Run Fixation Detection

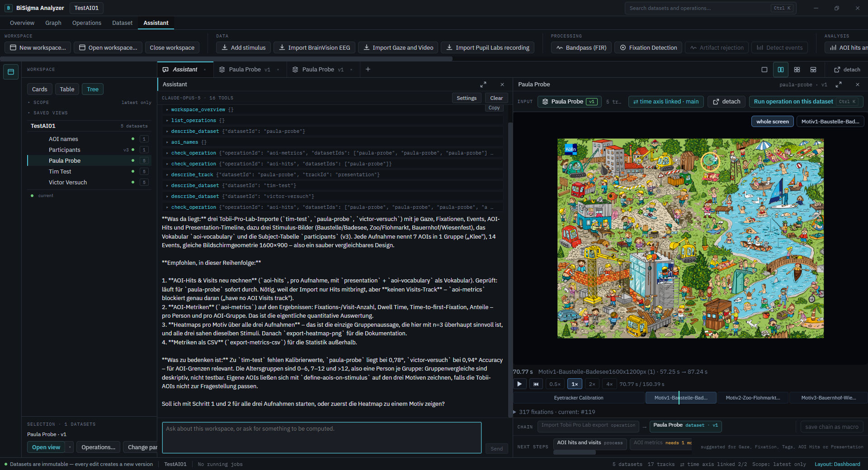tap(648, 47)
